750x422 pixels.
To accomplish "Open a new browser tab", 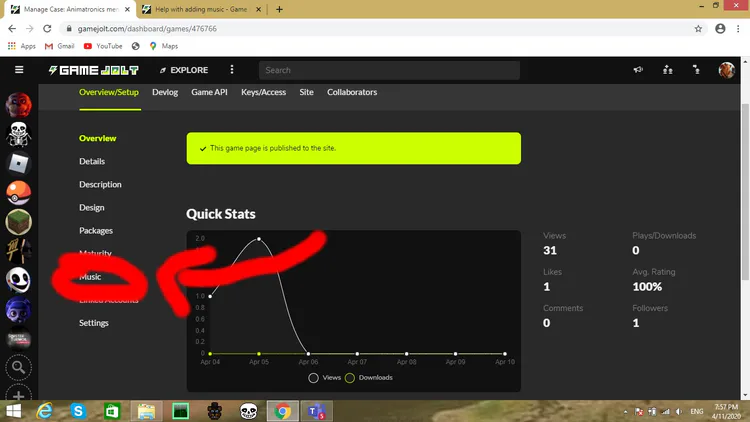I will [279, 9].
